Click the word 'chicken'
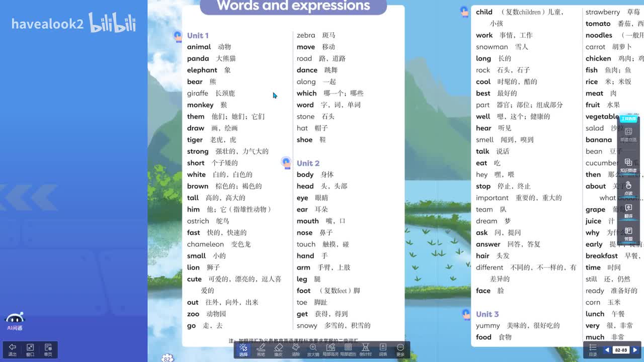The height and width of the screenshot is (362, 644). coord(598,58)
